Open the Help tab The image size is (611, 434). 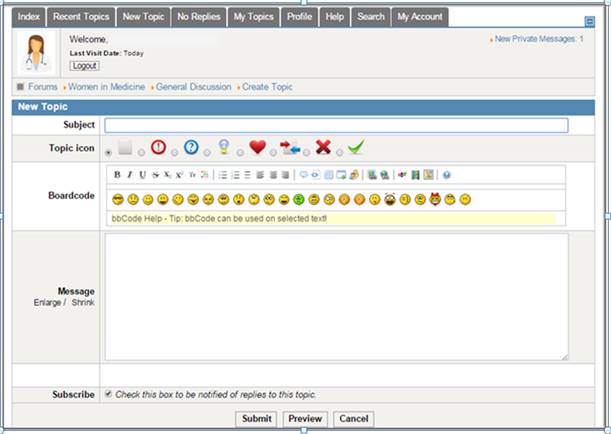[335, 17]
